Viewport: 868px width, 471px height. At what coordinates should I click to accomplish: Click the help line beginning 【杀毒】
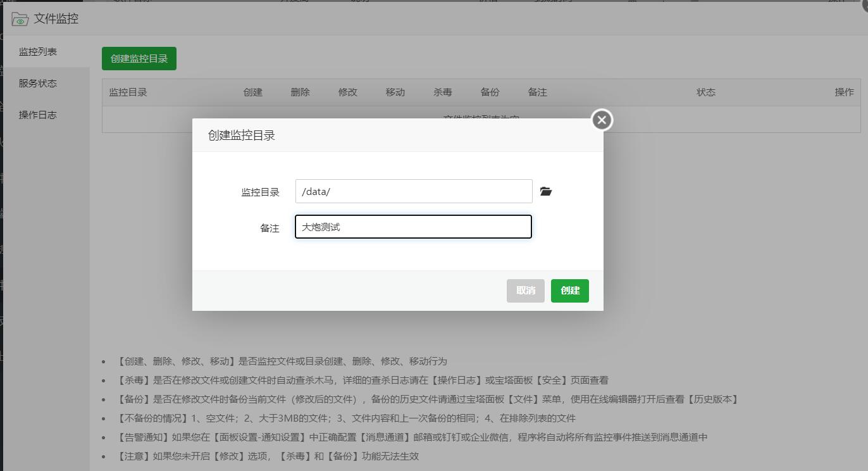[363, 380]
